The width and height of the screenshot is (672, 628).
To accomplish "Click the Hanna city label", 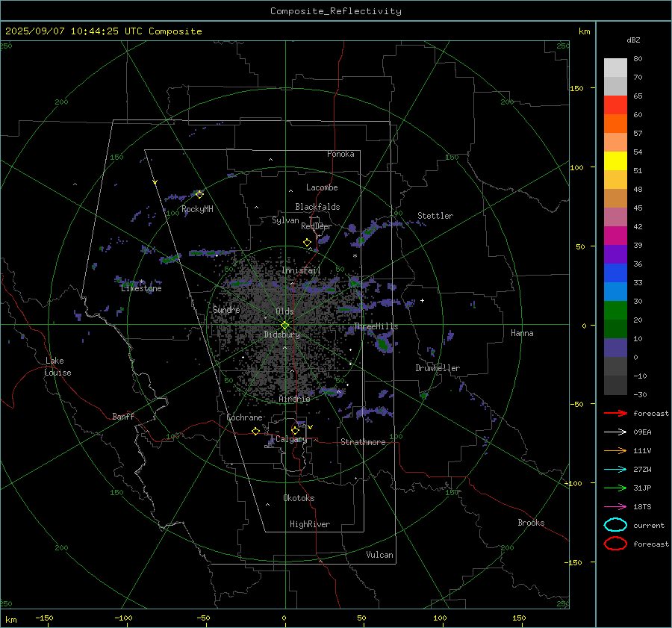I will pyautogui.click(x=522, y=333).
